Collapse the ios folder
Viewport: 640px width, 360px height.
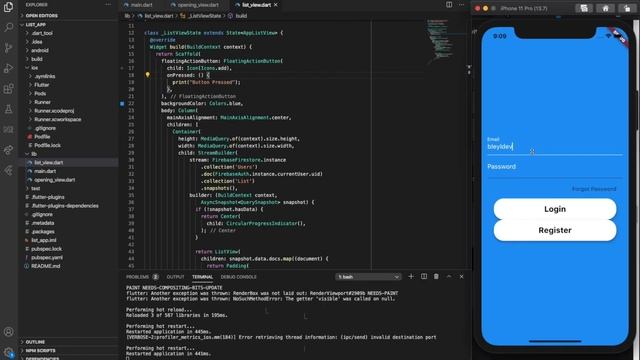point(34,68)
